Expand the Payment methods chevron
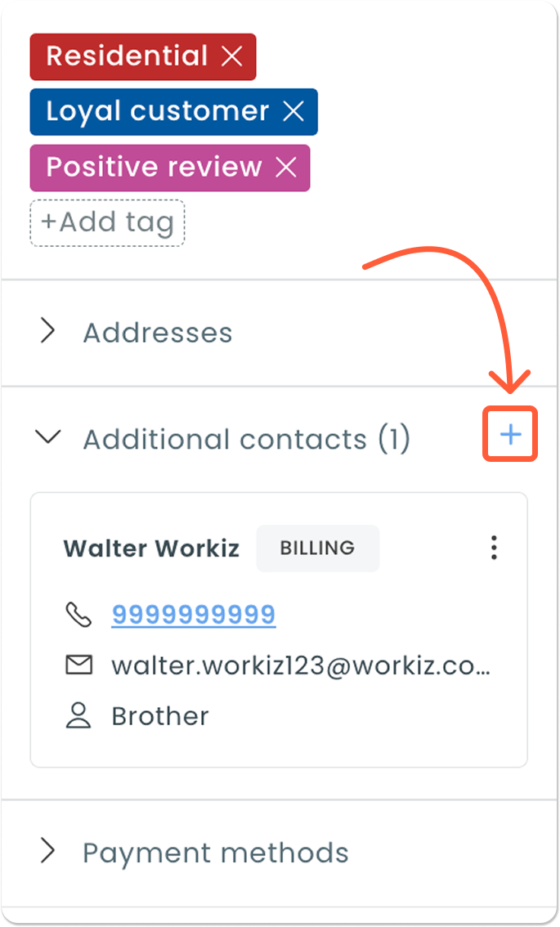The height and width of the screenshot is (927, 560). pos(48,852)
